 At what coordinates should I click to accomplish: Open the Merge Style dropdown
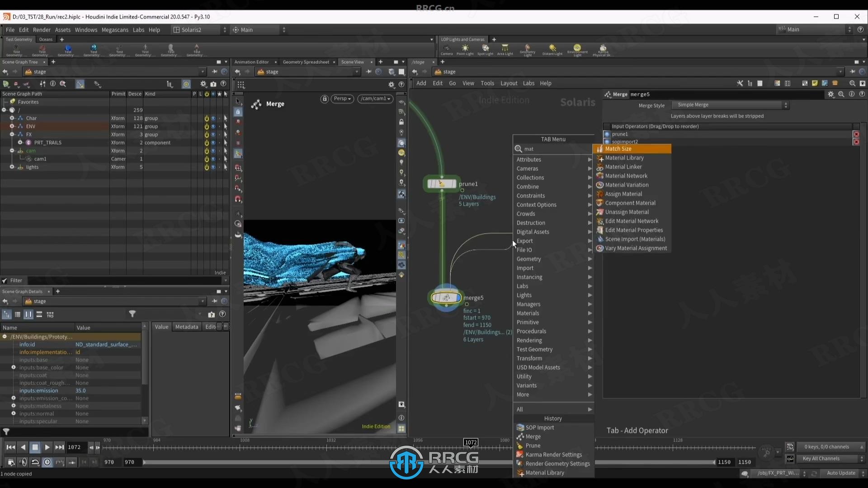730,105
